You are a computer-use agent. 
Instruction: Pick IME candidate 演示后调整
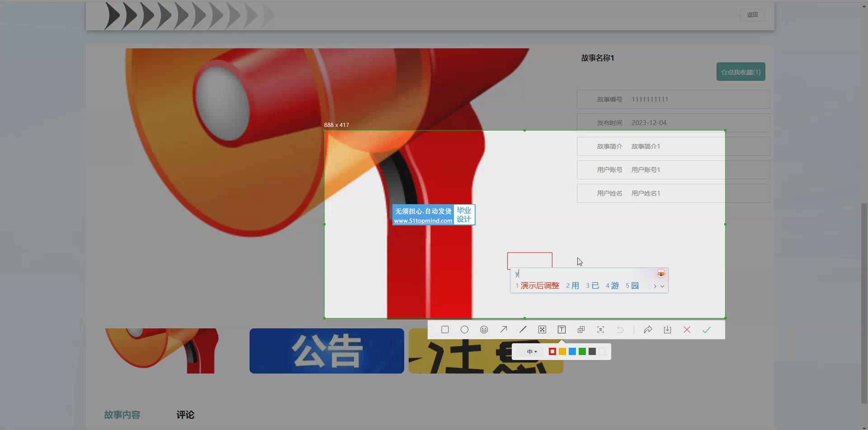[537, 285]
